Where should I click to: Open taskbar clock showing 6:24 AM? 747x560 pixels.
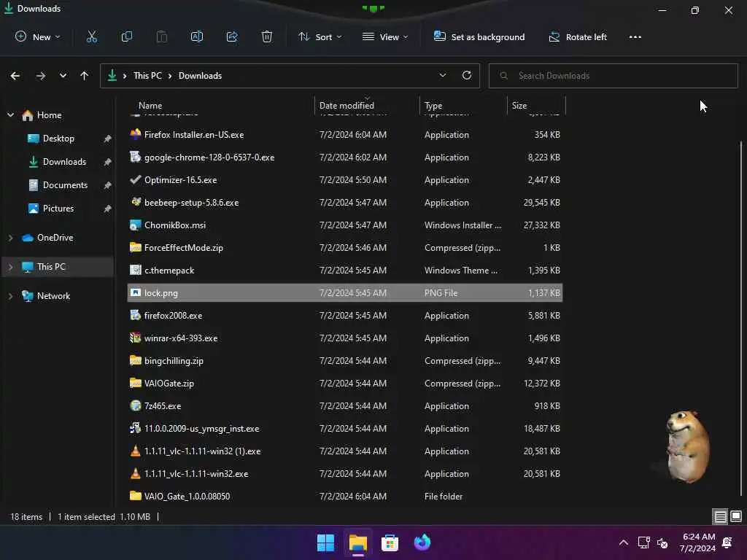(x=698, y=542)
